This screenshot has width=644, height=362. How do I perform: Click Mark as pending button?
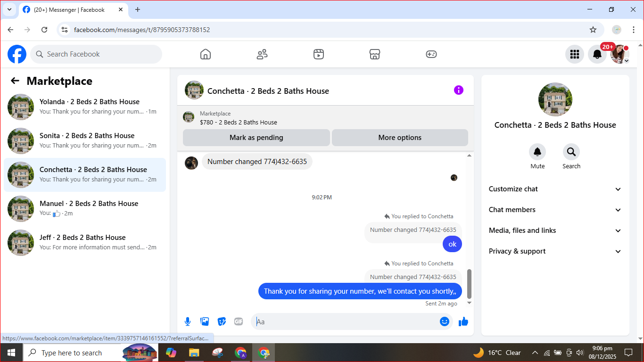pos(256,138)
